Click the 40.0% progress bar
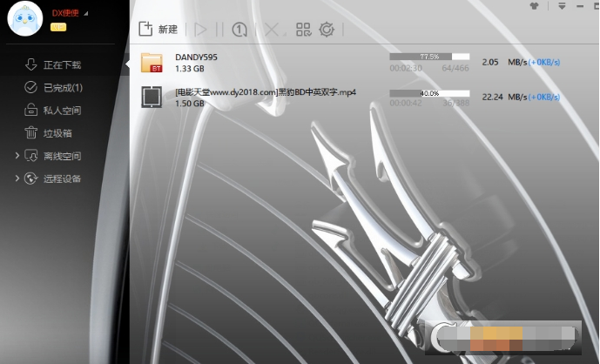 click(429, 93)
